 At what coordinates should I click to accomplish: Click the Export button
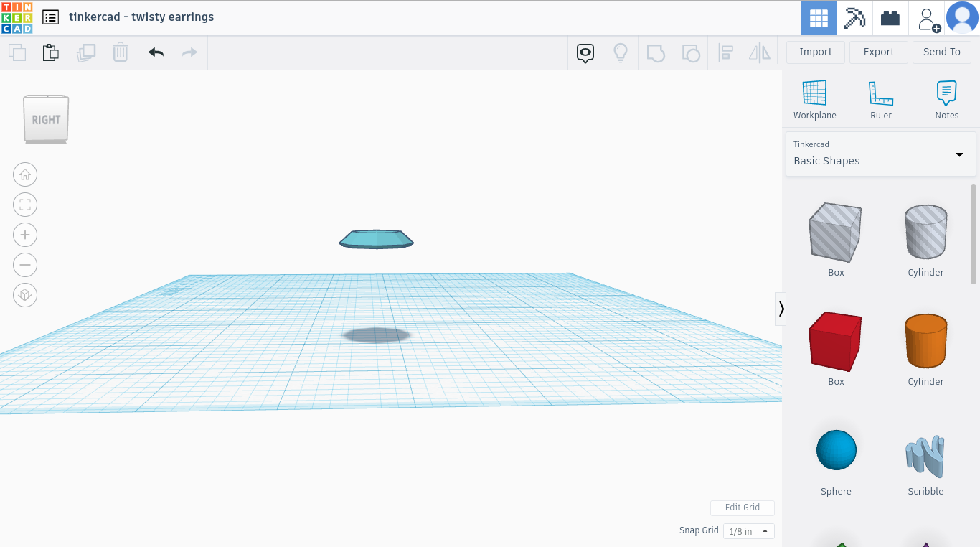tap(878, 52)
